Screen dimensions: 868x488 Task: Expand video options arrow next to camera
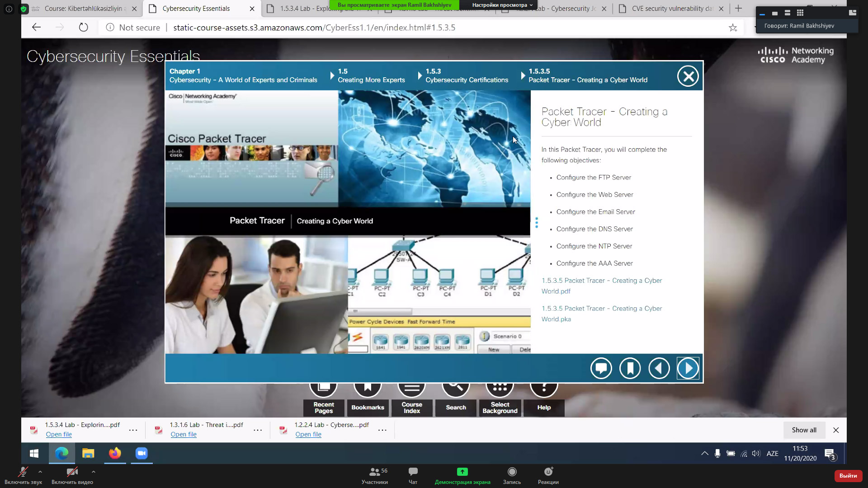point(93,472)
